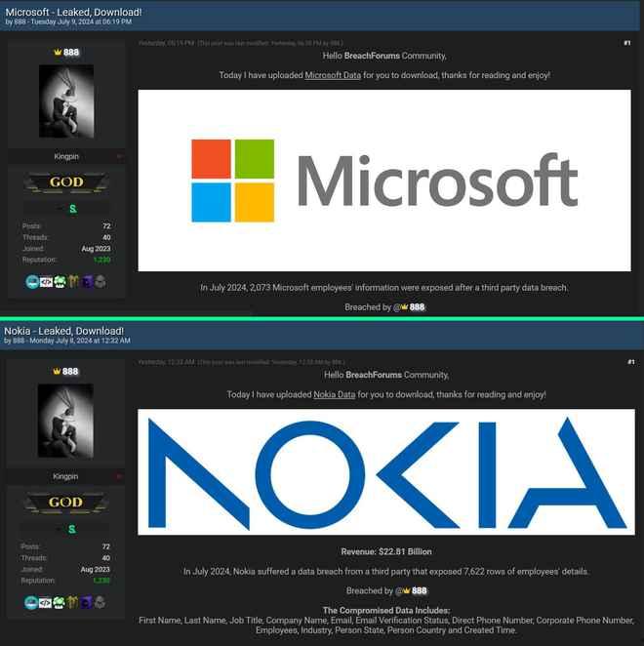Click the code-bracket badge under Microsoft post profile
This screenshot has height=646, width=644.
pyautogui.click(x=45, y=282)
